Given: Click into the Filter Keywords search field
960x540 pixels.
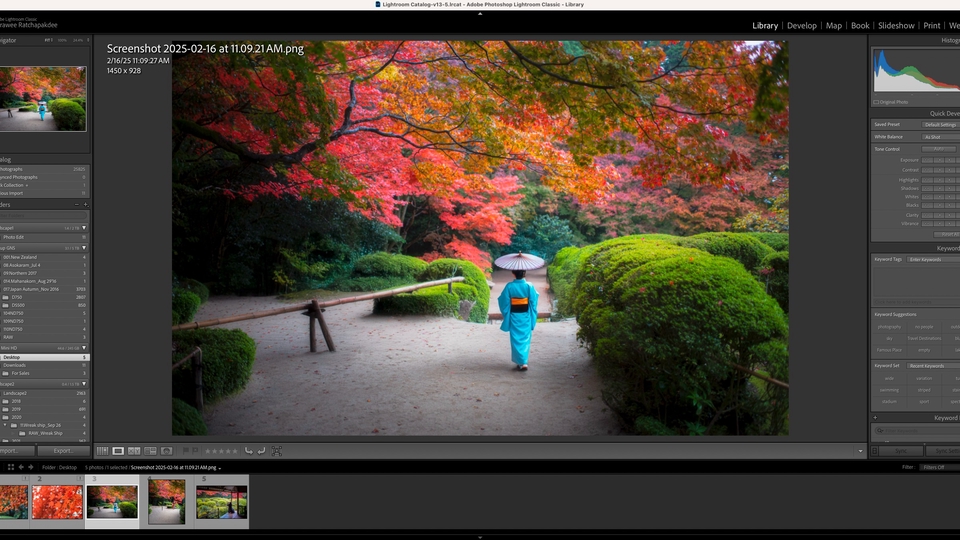Looking at the screenshot, I should click(x=915, y=430).
